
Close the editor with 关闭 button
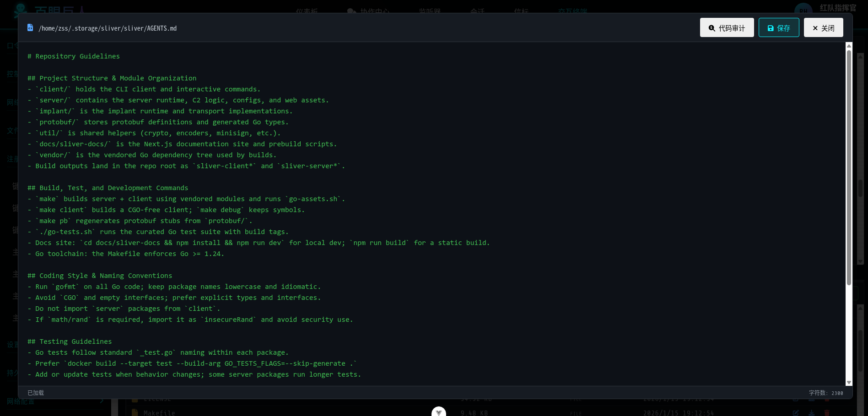click(x=823, y=28)
